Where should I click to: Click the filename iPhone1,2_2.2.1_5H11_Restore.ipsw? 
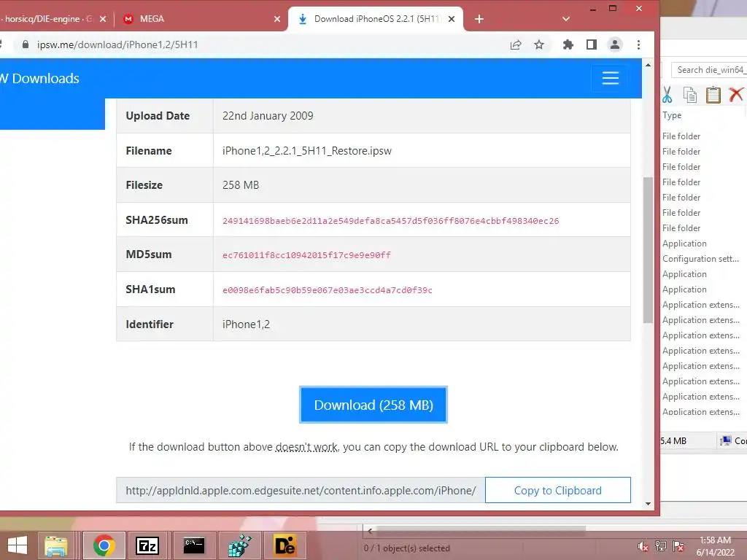(307, 151)
